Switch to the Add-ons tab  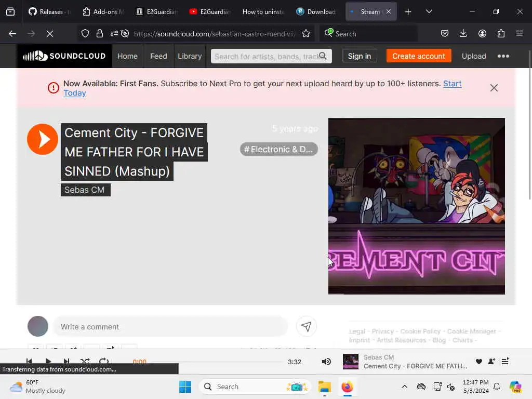pos(104,11)
